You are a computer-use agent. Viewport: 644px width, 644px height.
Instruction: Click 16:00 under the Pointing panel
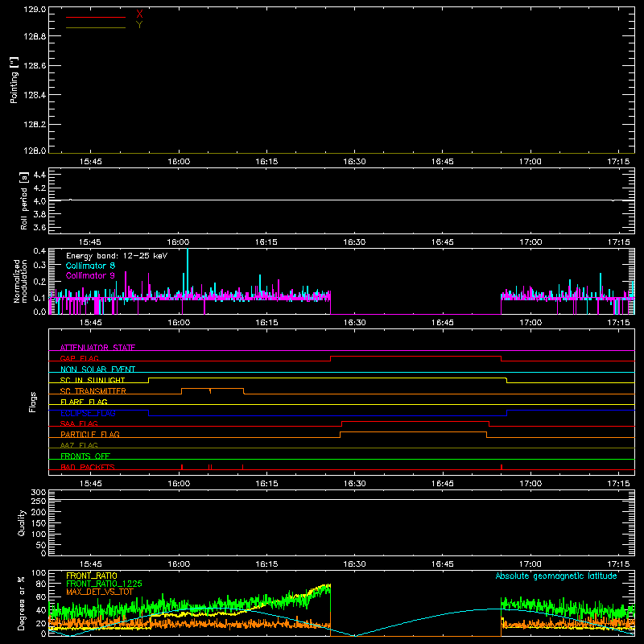(179, 162)
